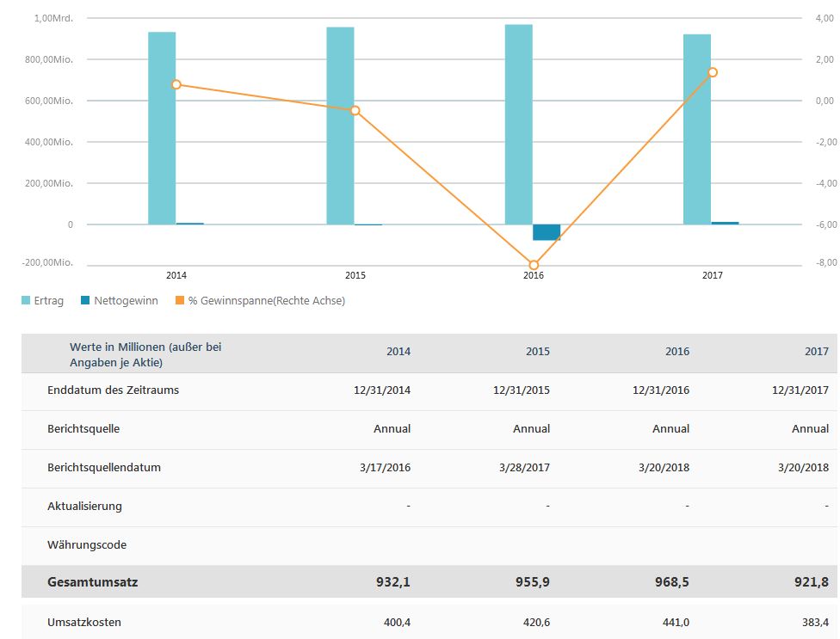Image resolution: width=840 pixels, height=639 pixels.
Task: Click the teal Ertrag legend color square
Action: coord(26,301)
